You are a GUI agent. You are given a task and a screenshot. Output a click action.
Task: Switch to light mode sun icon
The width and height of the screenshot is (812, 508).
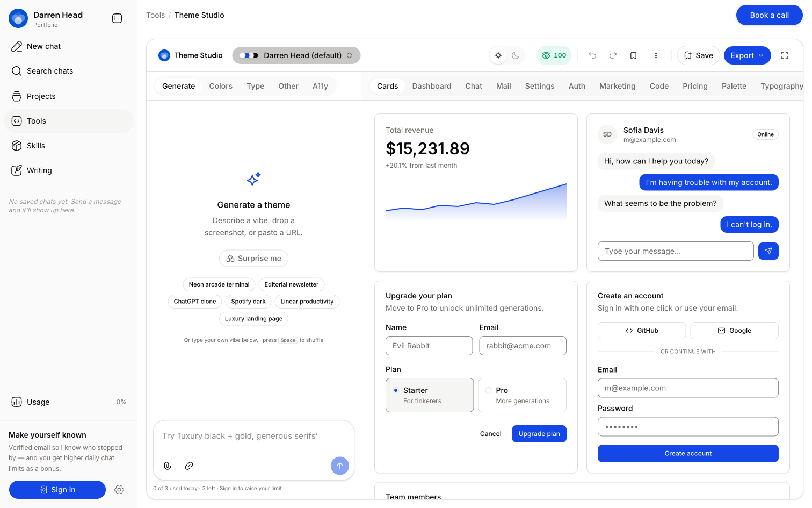498,55
